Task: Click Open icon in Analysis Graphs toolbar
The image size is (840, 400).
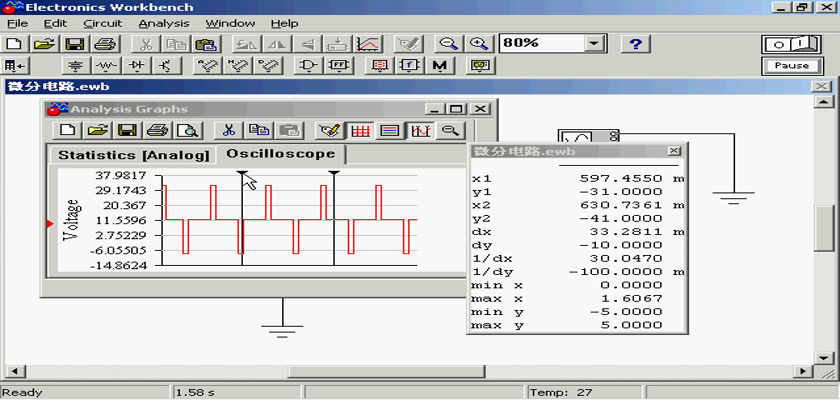Action: (x=97, y=130)
